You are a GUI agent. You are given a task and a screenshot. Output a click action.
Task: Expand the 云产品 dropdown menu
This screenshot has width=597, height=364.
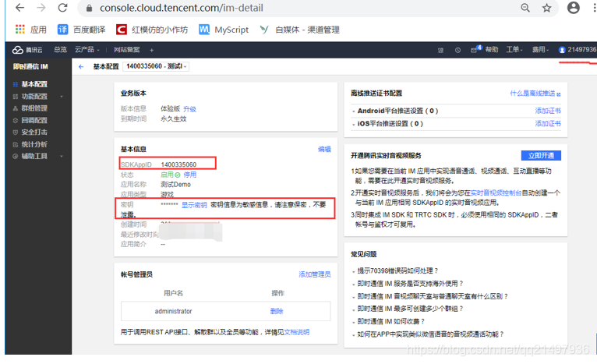(x=87, y=50)
